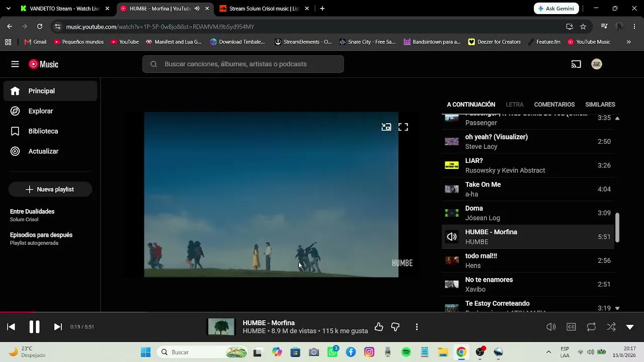The width and height of the screenshot is (644, 362).
Task: Switch to the VANDETTO Stream browser tab
Action: pos(65,9)
